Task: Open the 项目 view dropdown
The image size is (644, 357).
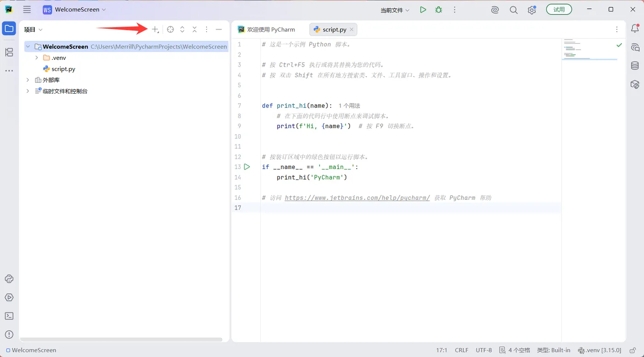Action: click(x=33, y=29)
